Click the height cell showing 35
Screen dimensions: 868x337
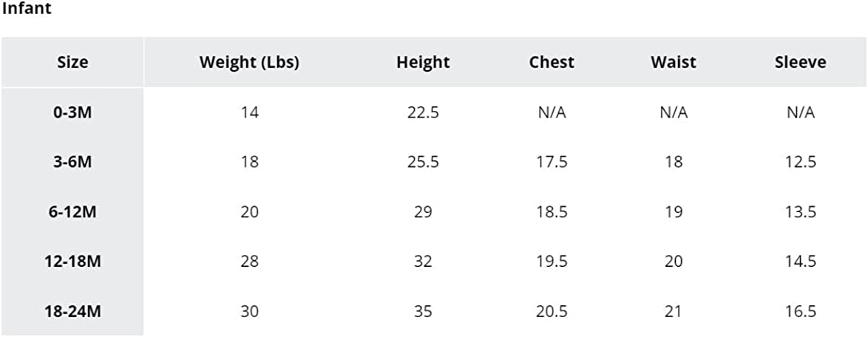423,312
